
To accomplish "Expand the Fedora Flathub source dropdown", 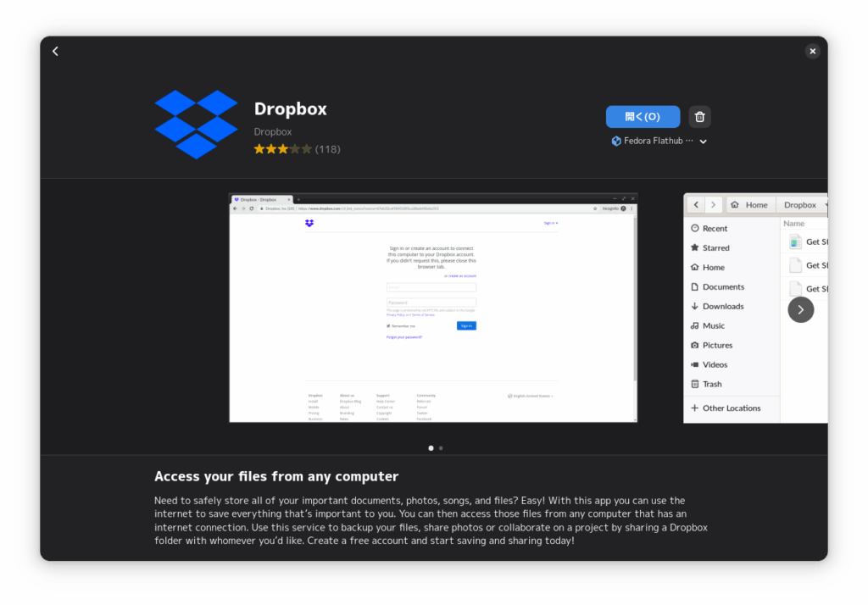I will 703,142.
